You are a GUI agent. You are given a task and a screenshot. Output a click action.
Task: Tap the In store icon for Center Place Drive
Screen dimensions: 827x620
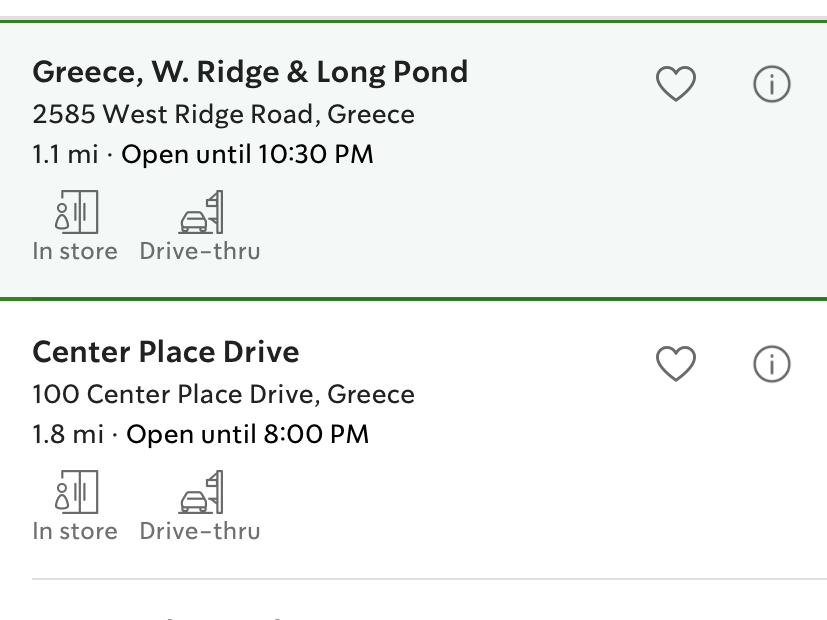pos(74,492)
